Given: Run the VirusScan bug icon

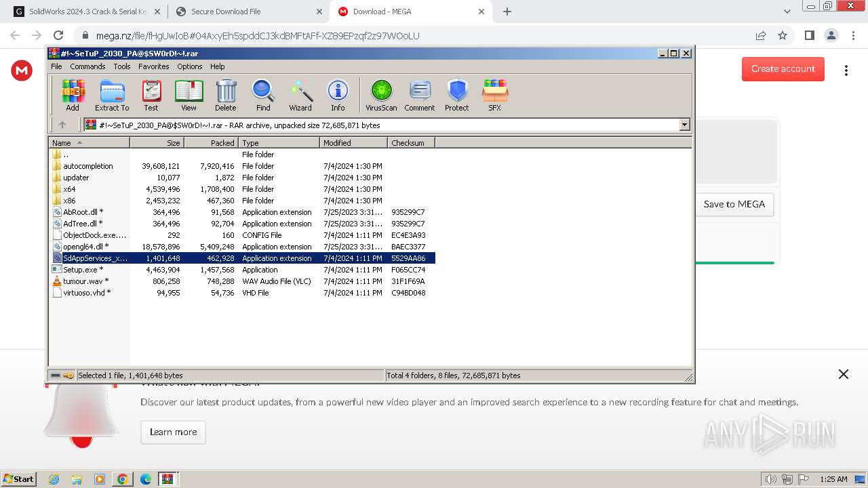Looking at the screenshot, I should pos(381,95).
